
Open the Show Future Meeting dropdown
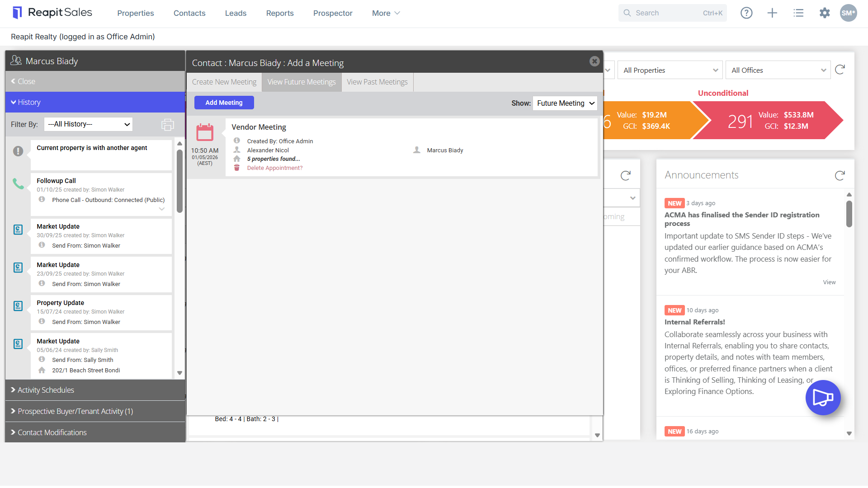(565, 103)
